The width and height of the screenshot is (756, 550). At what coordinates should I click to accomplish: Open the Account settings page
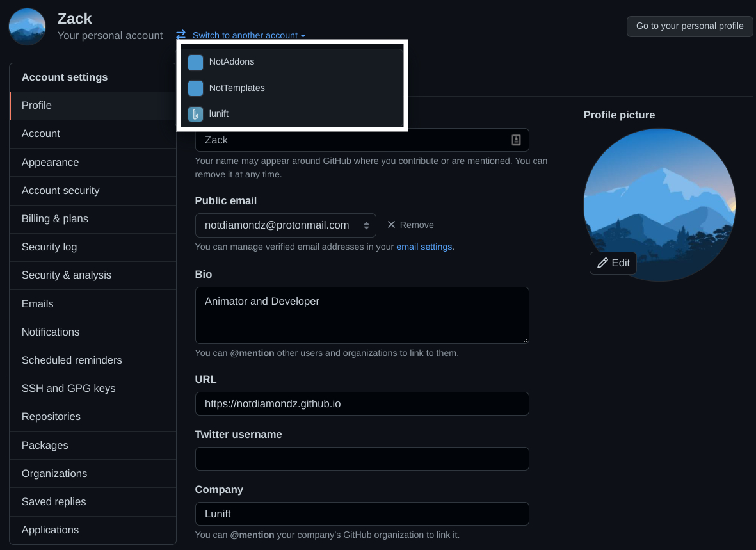point(93,134)
